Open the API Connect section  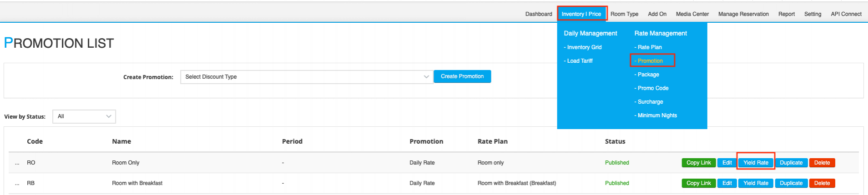(846, 14)
